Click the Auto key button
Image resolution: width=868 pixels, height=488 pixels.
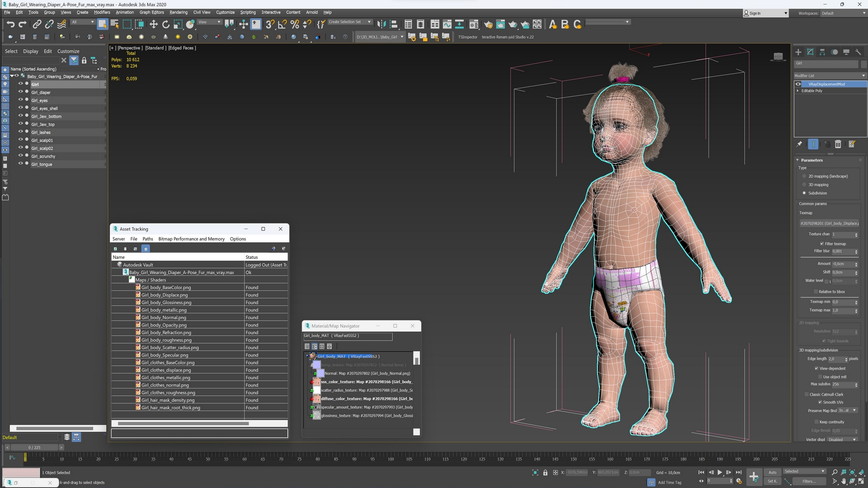click(773, 473)
